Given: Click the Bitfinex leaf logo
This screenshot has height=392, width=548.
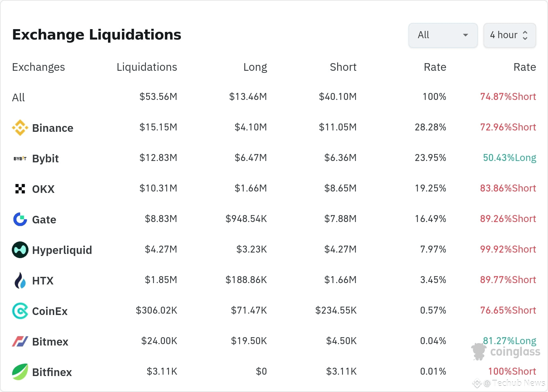Looking at the screenshot, I should [x=20, y=372].
